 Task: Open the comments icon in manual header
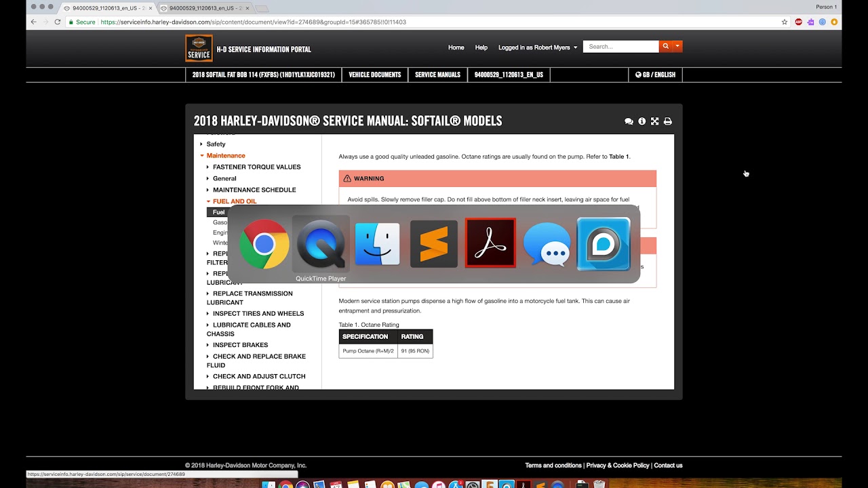tap(629, 121)
